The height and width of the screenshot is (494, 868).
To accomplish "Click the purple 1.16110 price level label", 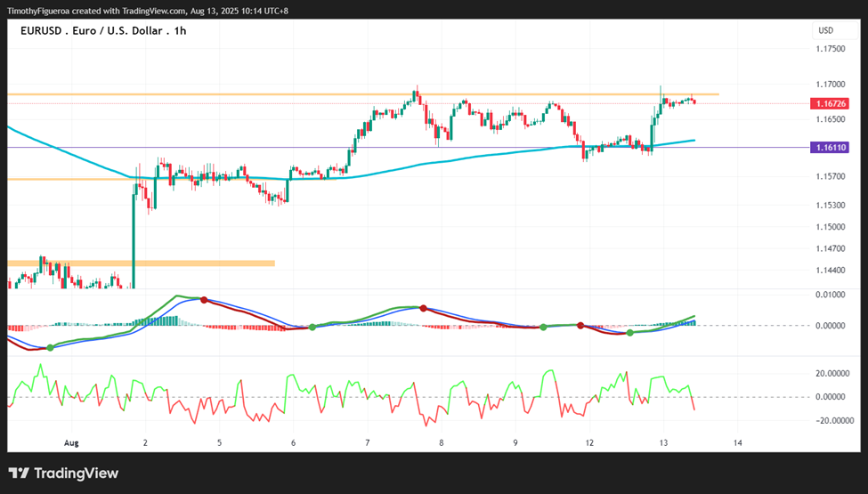I will 829,147.
